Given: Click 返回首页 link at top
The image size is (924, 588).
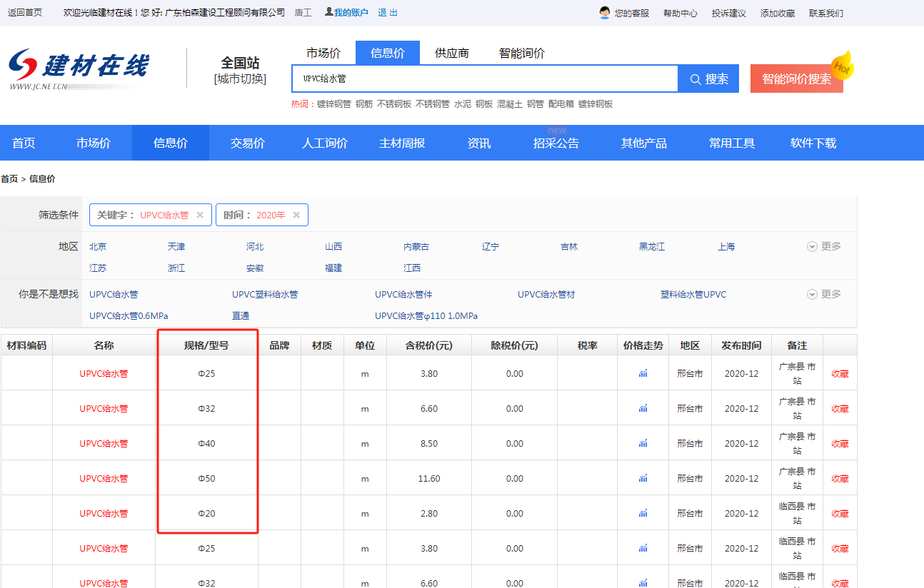Looking at the screenshot, I should click(x=25, y=13).
